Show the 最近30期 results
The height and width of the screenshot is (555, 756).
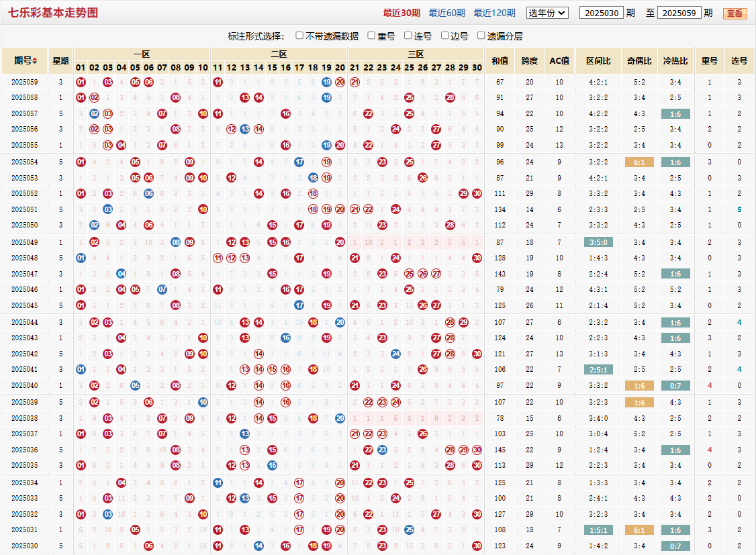(x=401, y=13)
